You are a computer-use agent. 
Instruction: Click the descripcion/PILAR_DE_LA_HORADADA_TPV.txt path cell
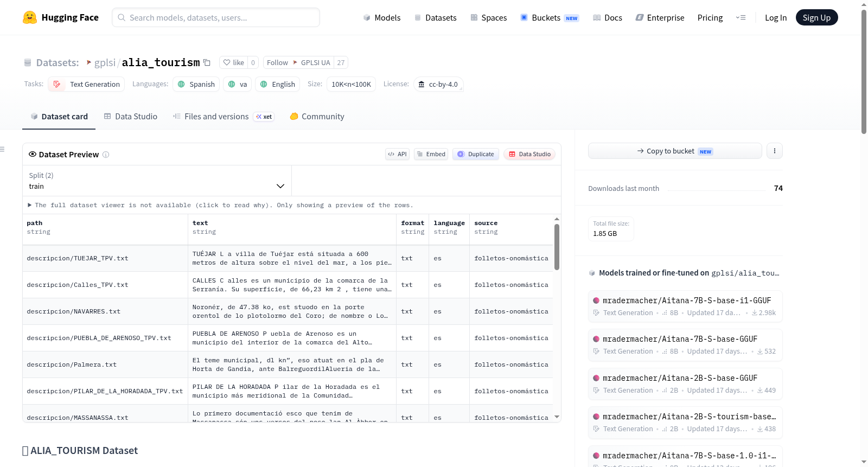tap(105, 391)
